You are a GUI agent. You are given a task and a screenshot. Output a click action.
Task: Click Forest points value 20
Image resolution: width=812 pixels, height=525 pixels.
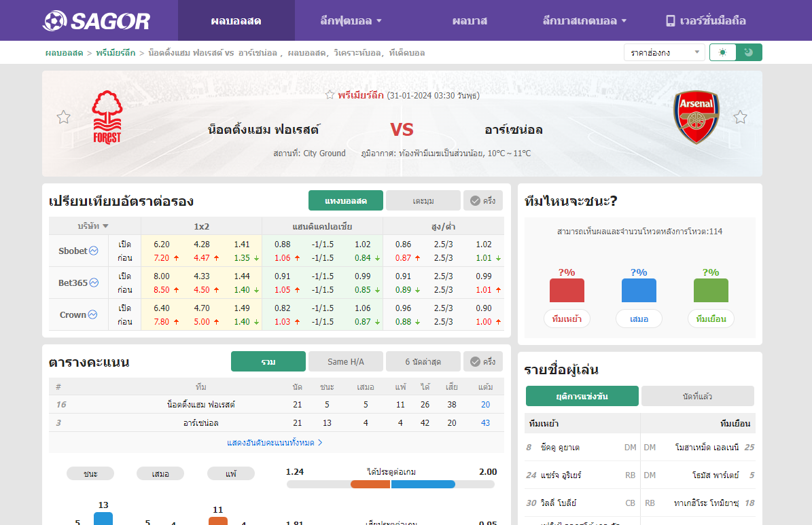485,404
